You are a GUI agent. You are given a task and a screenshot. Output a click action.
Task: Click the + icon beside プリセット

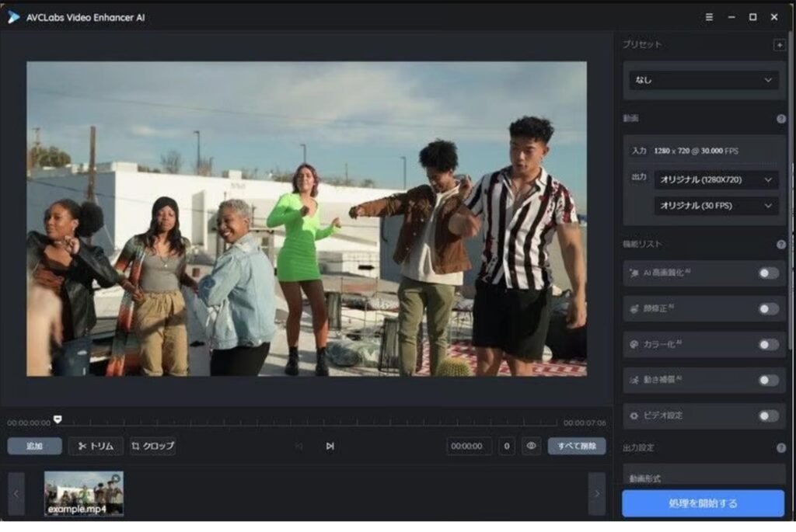tap(780, 44)
